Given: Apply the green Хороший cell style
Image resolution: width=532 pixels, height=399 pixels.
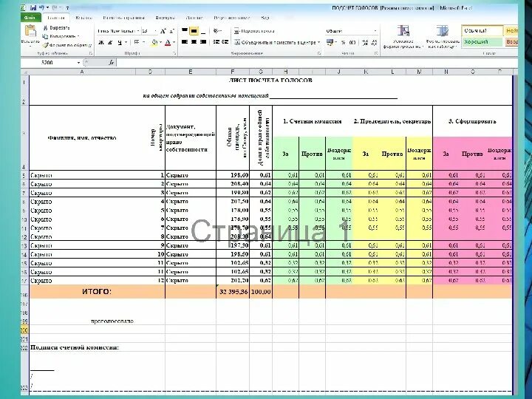Looking at the screenshot, I should pyautogui.click(x=482, y=41).
